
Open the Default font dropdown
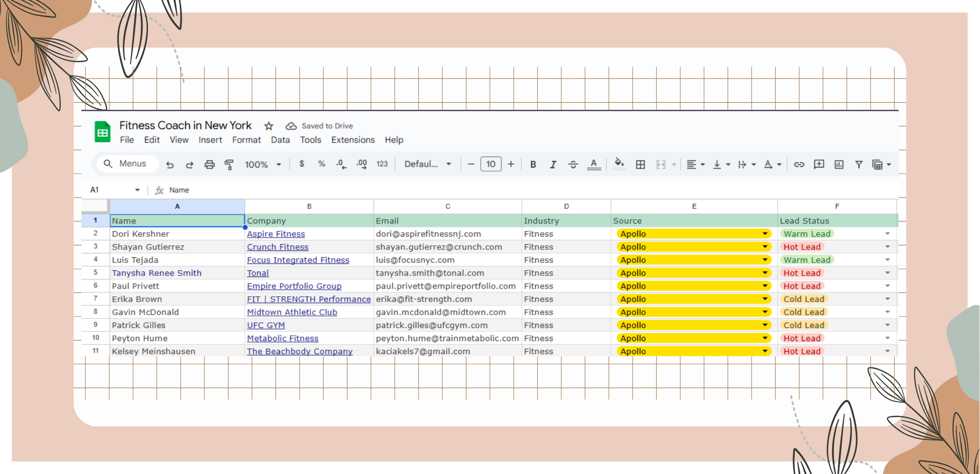pyautogui.click(x=428, y=164)
